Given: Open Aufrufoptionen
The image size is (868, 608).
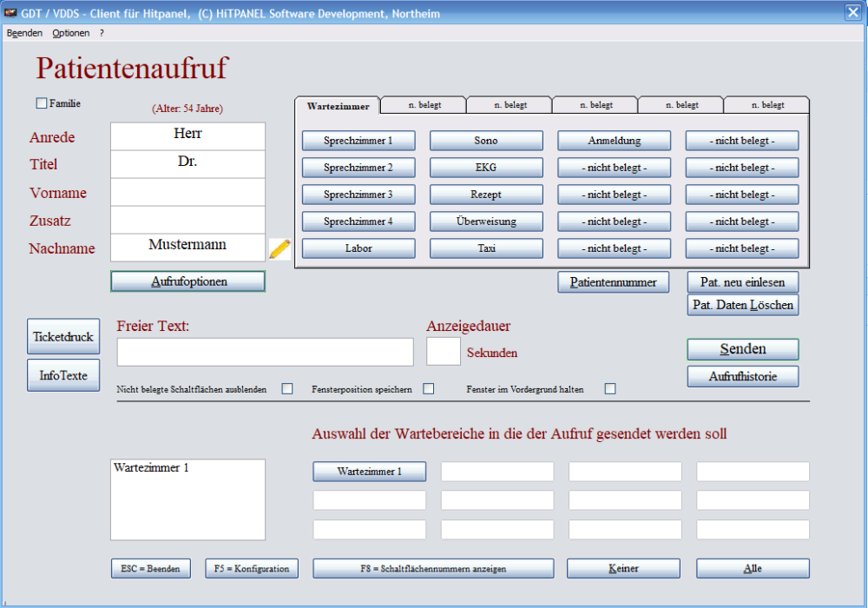Looking at the screenshot, I should [187, 281].
